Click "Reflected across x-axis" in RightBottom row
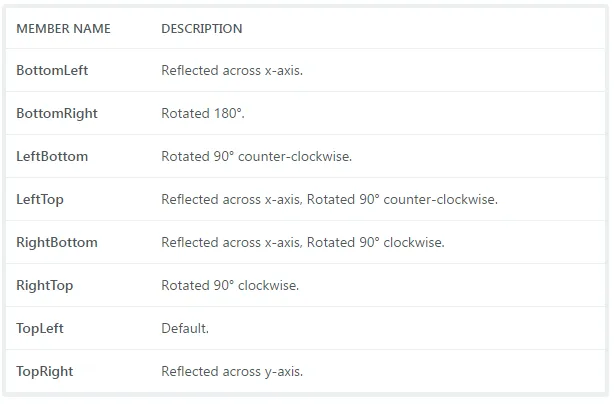Viewport: 614px width, 404px height. [231, 243]
